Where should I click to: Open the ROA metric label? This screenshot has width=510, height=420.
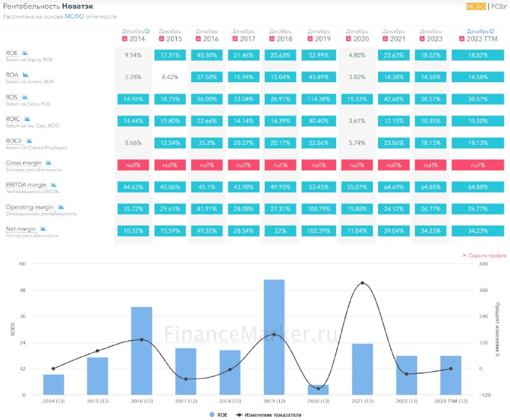[x=12, y=75]
